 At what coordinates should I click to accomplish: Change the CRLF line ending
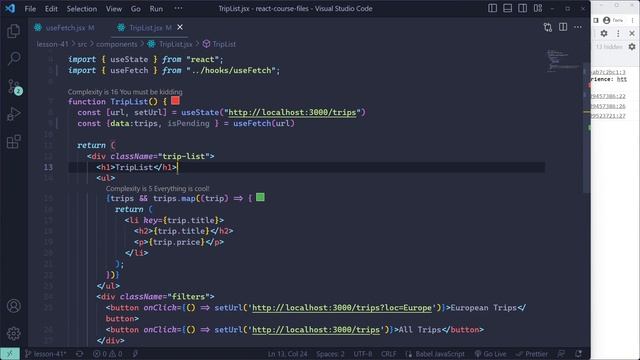(388, 354)
